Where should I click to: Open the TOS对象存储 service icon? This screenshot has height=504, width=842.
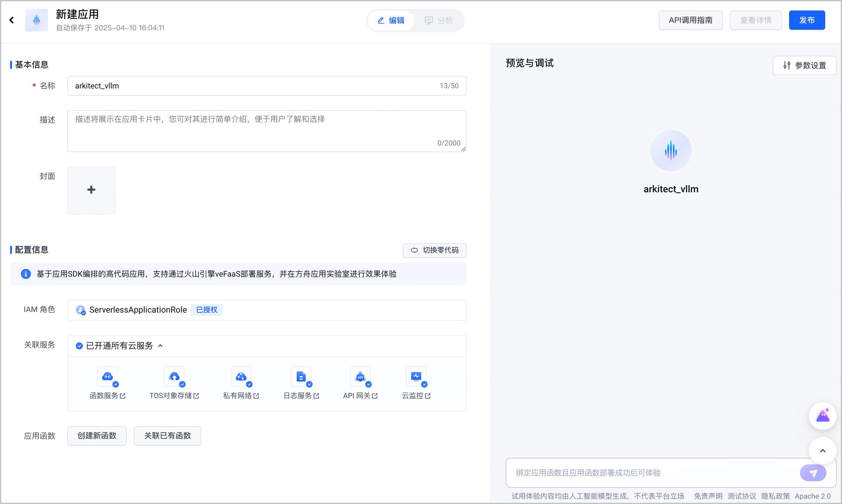pos(174,376)
